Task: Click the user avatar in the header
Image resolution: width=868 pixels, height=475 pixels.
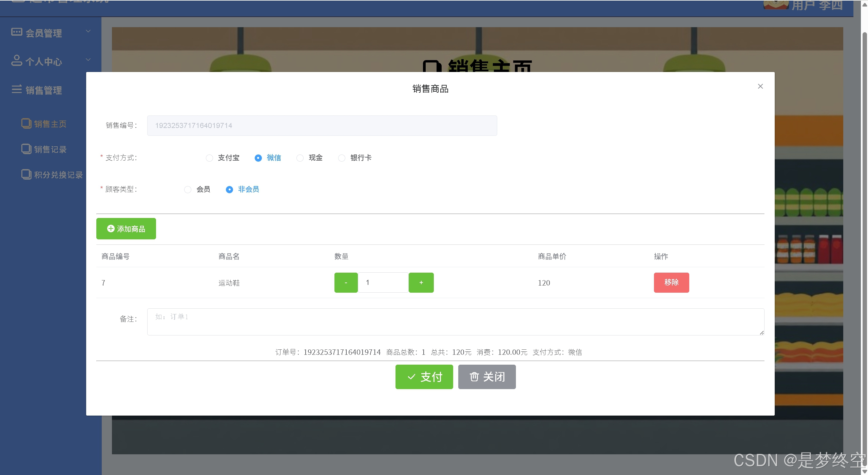Action: coord(775,5)
